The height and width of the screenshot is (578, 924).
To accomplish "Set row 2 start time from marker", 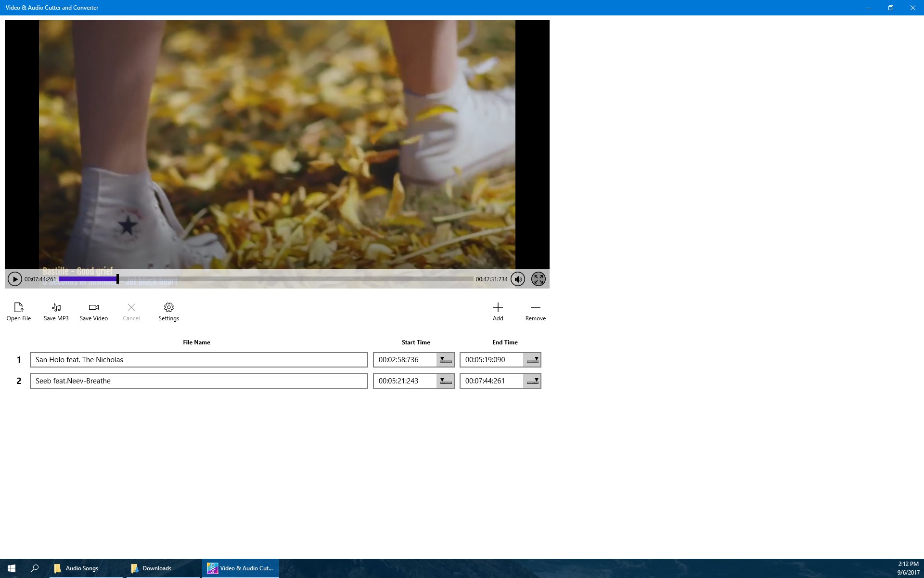I will click(445, 381).
